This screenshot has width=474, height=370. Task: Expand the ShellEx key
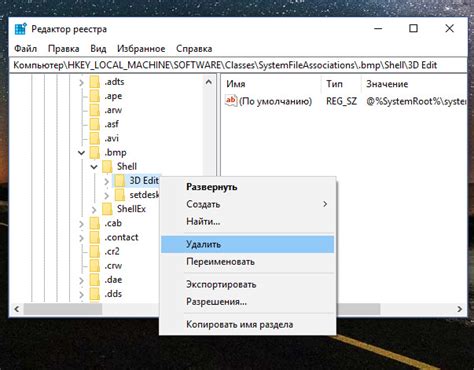94,210
